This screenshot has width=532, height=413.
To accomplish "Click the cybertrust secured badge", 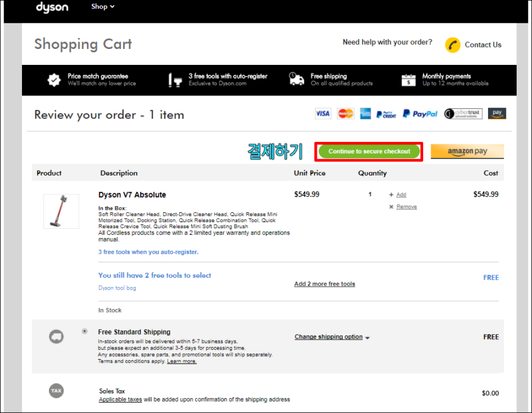I will pos(463,114).
